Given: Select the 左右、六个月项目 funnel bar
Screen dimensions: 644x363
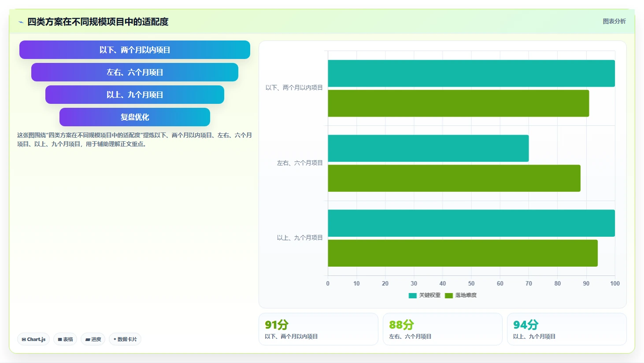Looking at the screenshot, I should 135,72.
